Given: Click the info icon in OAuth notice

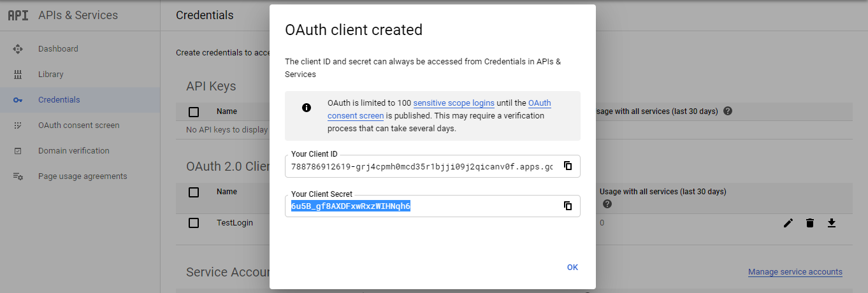Looking at the screenshot, I should tap(307, 107).
